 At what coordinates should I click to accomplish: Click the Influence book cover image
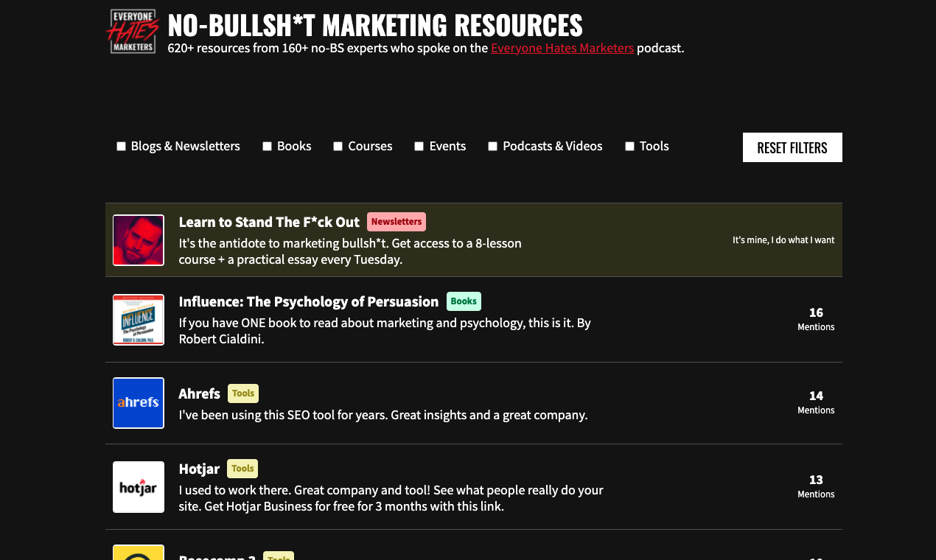[138, 320]
